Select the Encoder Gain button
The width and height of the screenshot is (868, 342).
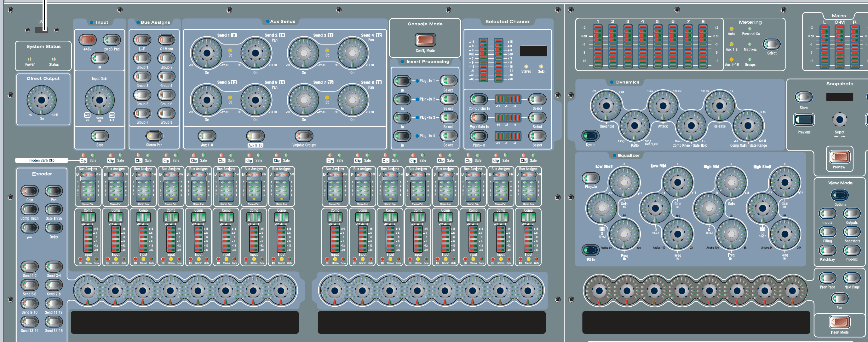[30, 191]
